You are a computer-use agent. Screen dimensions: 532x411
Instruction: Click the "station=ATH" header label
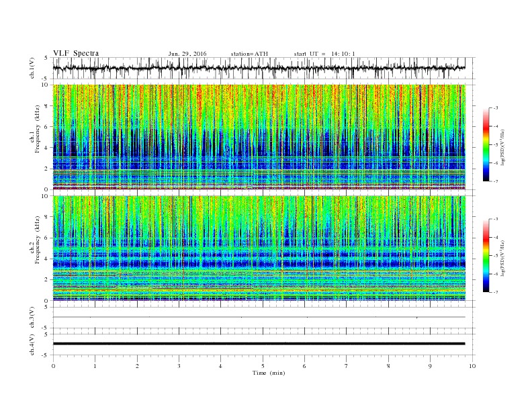(249, 54)
